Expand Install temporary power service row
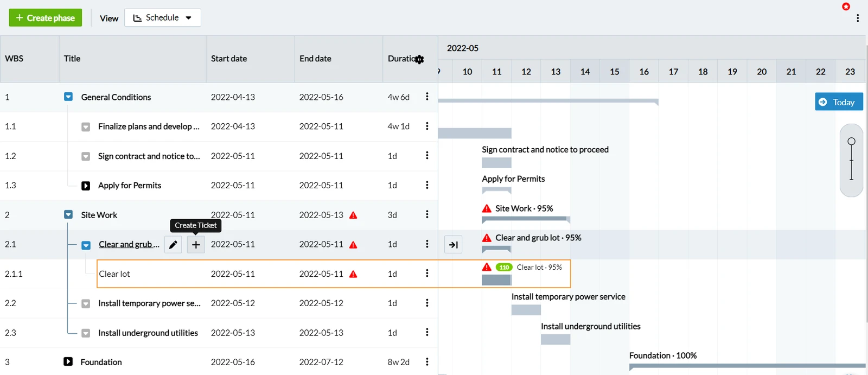 click(x=86, y=303)
